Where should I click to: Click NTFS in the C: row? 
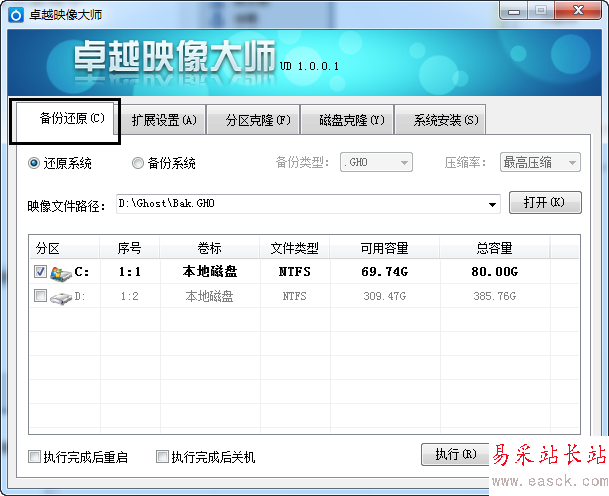[294, 272]
